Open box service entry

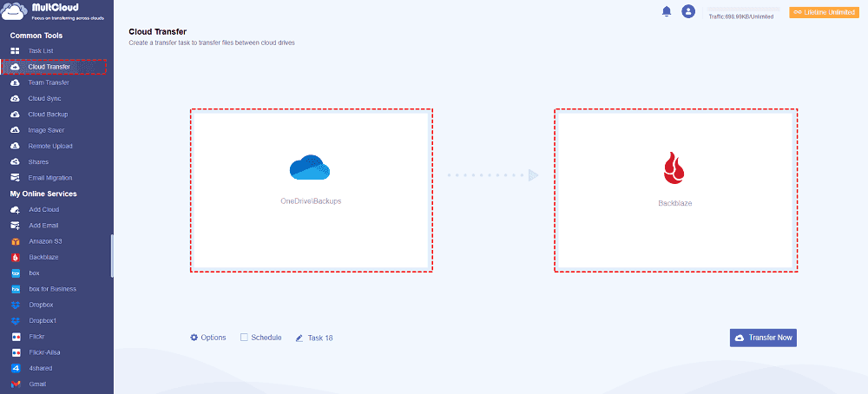35,273
